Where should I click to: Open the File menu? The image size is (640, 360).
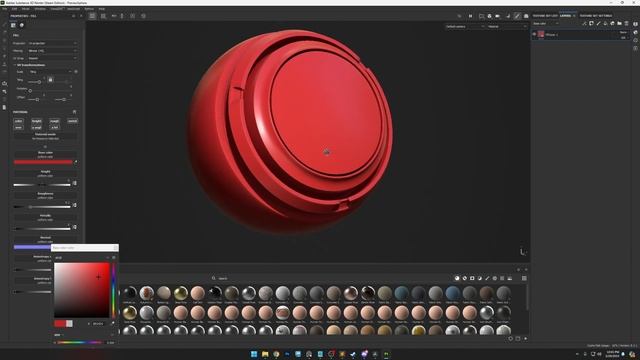pyautogui.click(x=4, y=9)
